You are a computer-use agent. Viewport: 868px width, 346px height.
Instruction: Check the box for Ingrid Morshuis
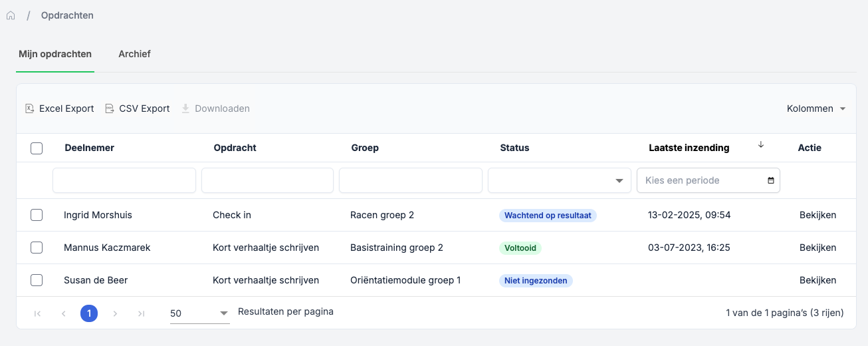[x=37, y=215]
